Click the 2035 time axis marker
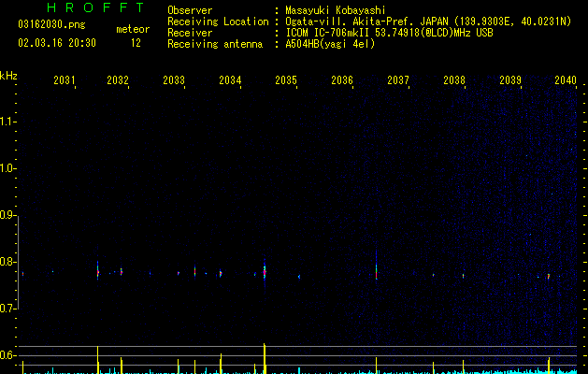The width and height of the screenshot is (588, 374). point(286,79)
